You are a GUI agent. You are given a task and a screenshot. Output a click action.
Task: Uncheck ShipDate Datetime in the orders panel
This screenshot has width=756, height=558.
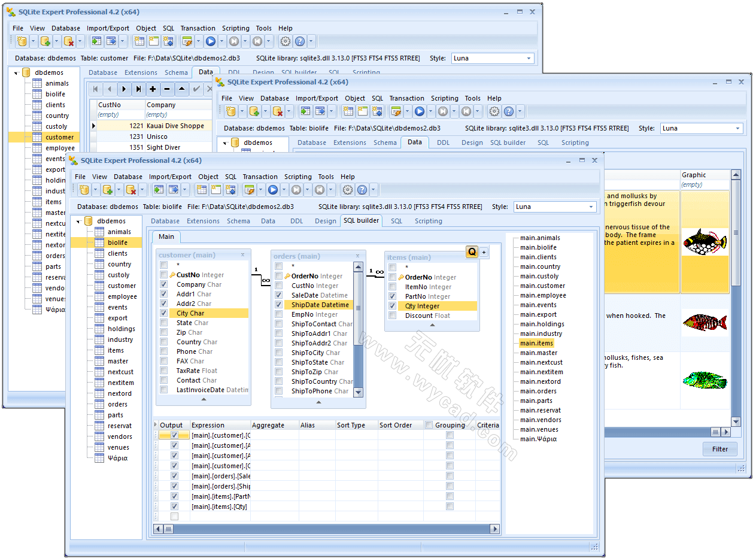click(279, 304)
